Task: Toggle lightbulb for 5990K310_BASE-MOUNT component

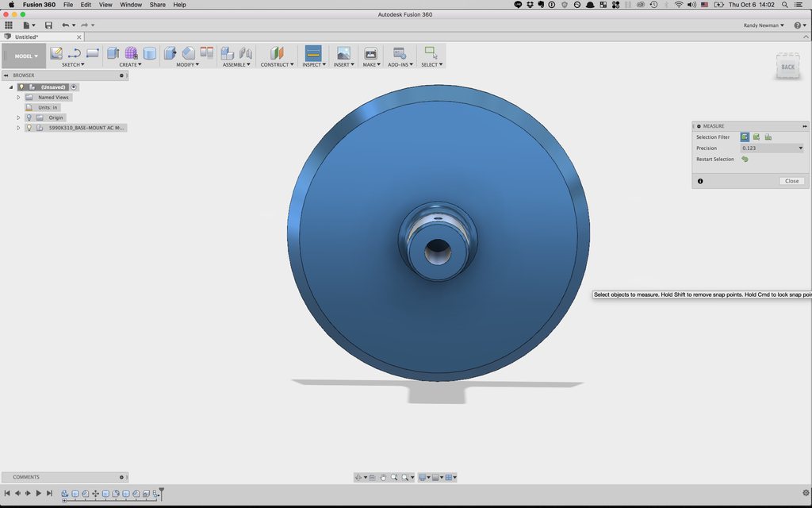Action: (29, 128)
